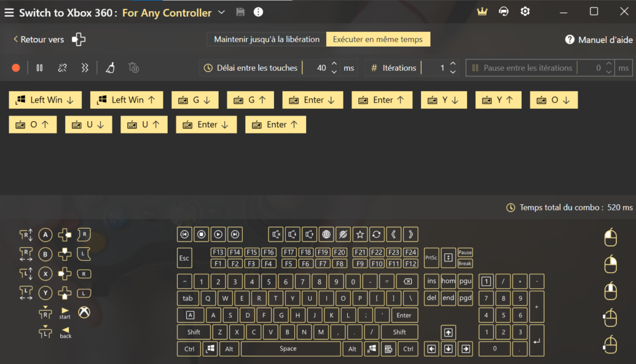Go back using 'Retour vers'
Viewport: 636px width, 364px height.
pos(39,39)
